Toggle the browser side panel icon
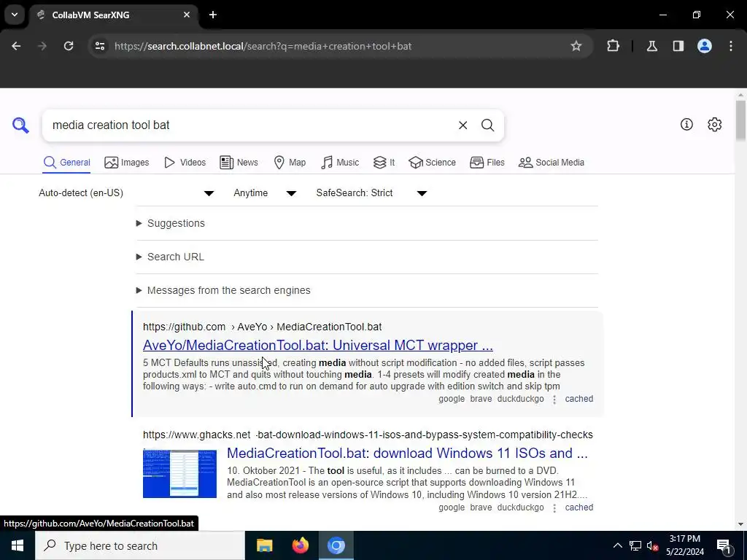 678,46
